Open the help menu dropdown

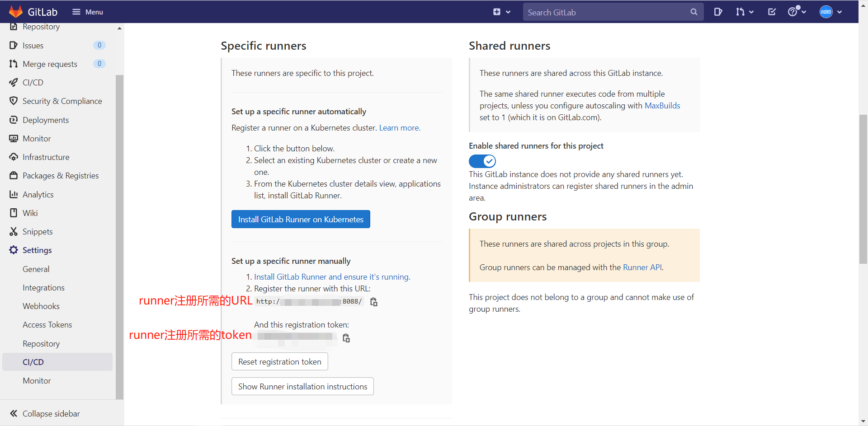click(x=797, y=12)
